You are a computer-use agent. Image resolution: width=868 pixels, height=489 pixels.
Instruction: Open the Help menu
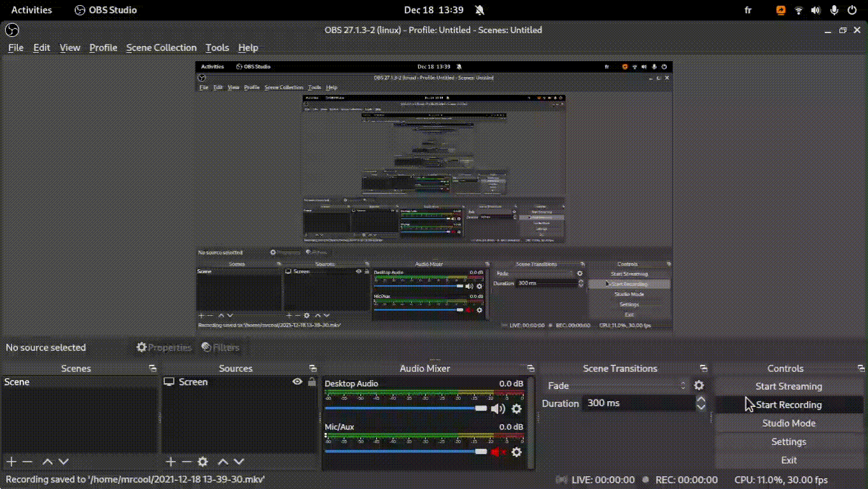point(248,48)
